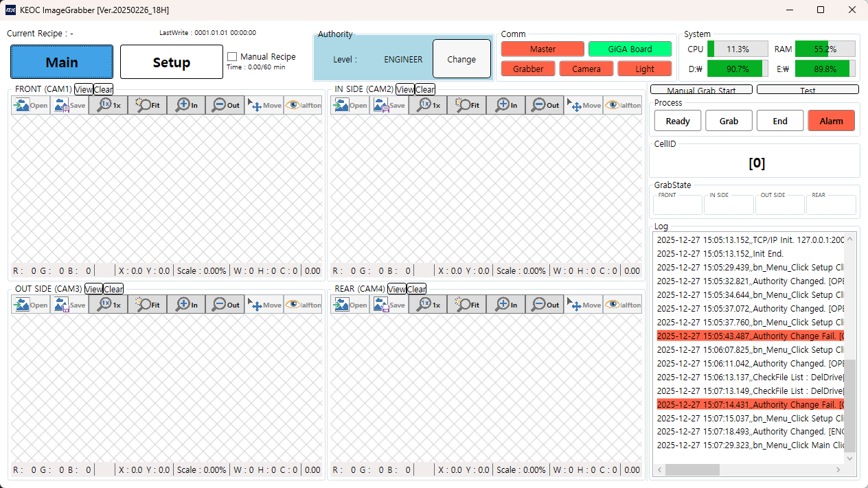Image resolution: width=868 pixels, height=488 pixels.
Task: Fit image in OUT SIDE CAM3 panel
Action: click(148, 305)
